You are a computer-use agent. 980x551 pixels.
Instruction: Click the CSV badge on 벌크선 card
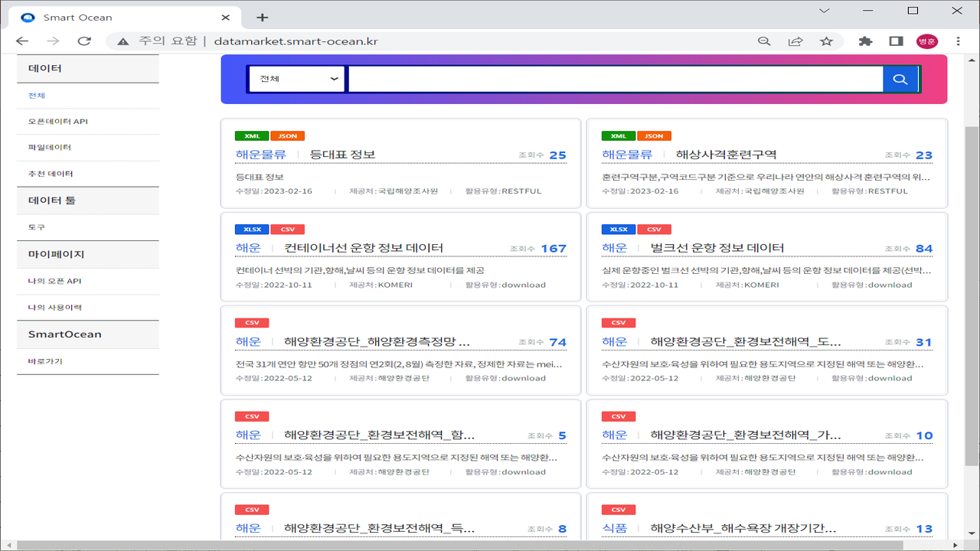654,230
